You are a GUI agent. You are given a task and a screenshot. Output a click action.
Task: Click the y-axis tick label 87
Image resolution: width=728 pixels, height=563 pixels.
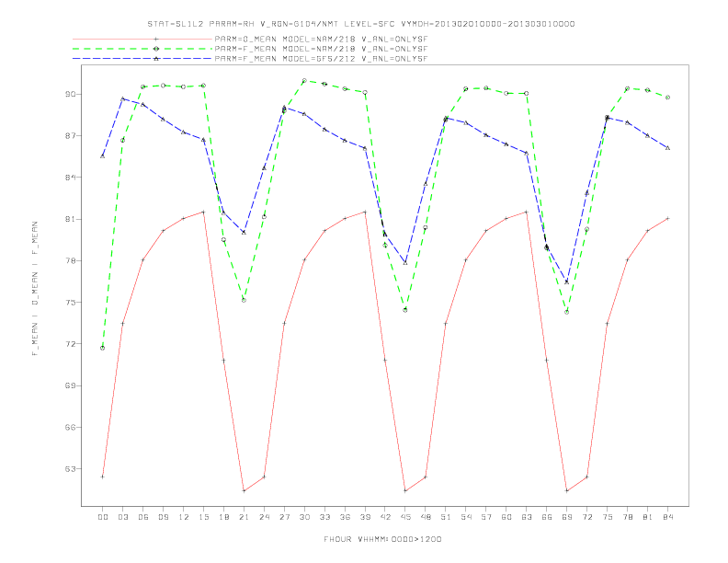coord(71,135)
